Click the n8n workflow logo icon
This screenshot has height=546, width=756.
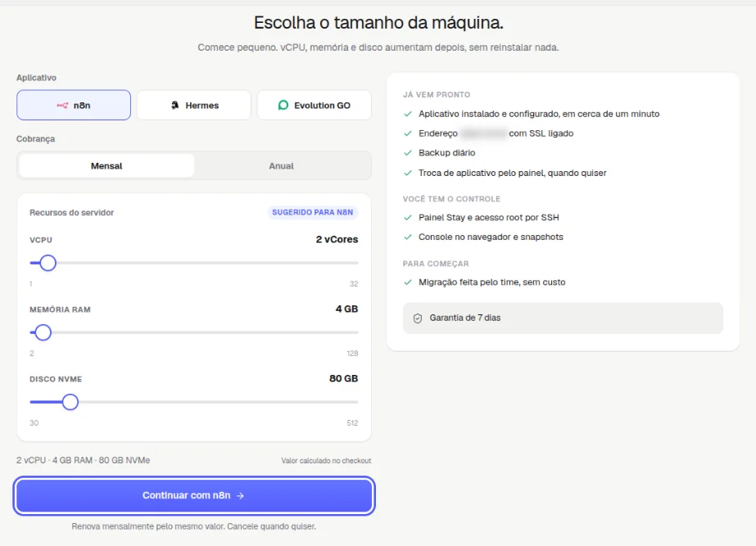pyautogui.click(x=63, y=105)
